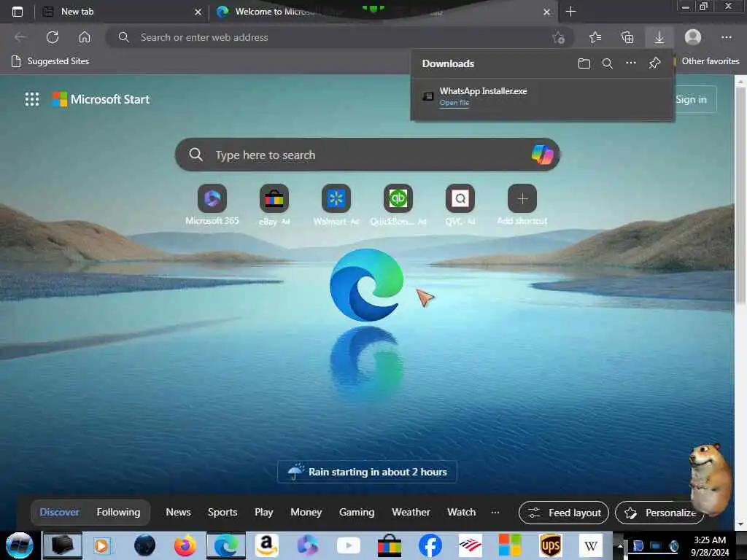Click the Refresh page icon
The height and width of the screenshot is (560, 747).
[x=53, y=37]
